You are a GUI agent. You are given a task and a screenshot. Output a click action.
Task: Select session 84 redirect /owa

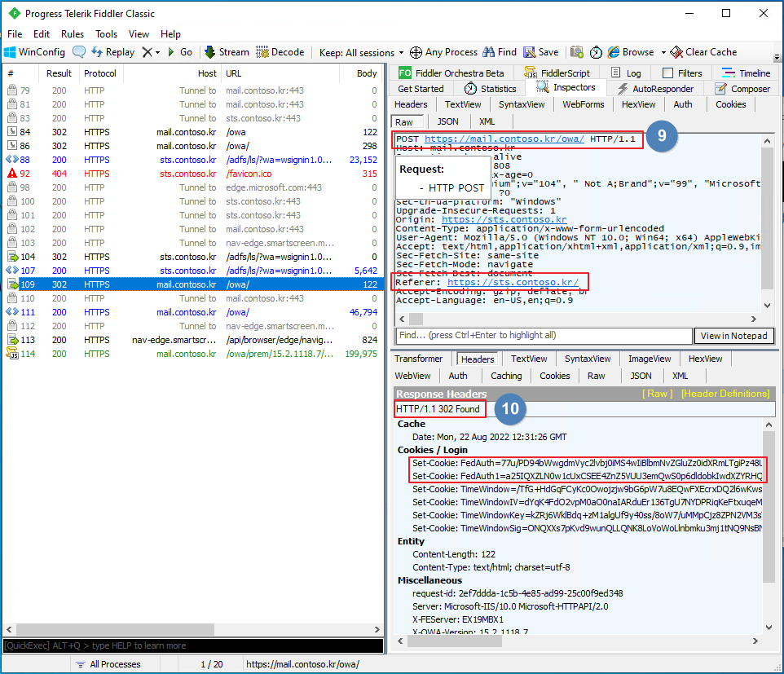192,132
